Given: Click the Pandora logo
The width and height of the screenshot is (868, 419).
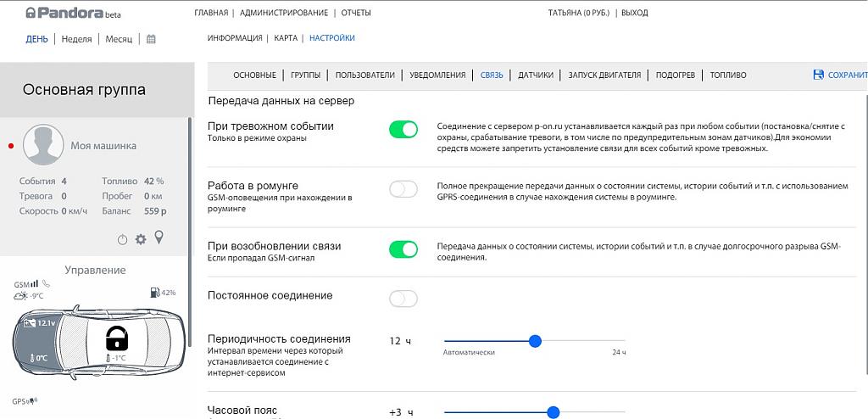Looking at the screenshot, I should pos(59,14).
